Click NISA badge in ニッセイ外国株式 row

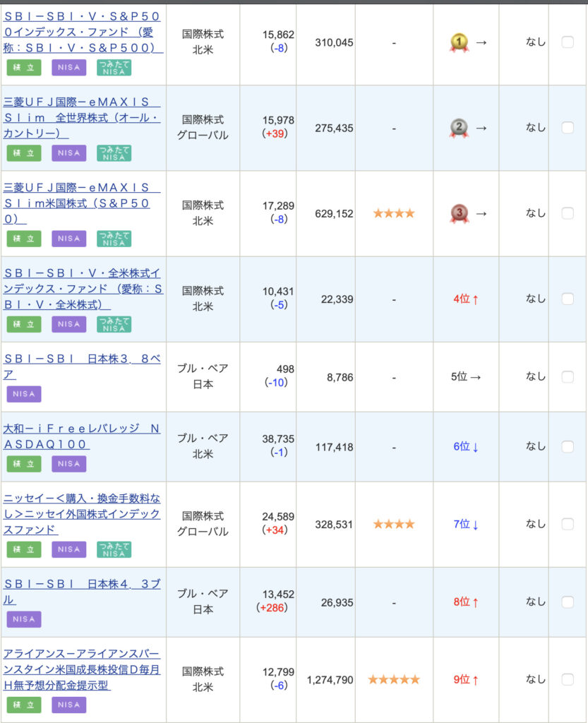coord(68,549)
